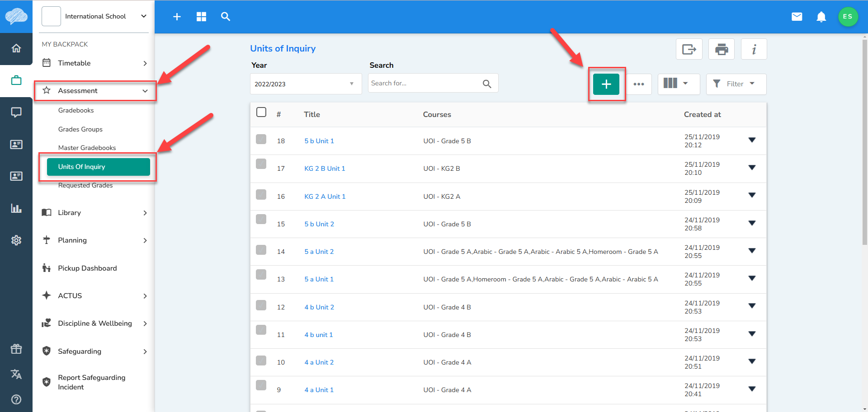Viewport: 868px width, 412px height.
Task: Open the Filter dropdown
Action: click(x=736, y=84)
